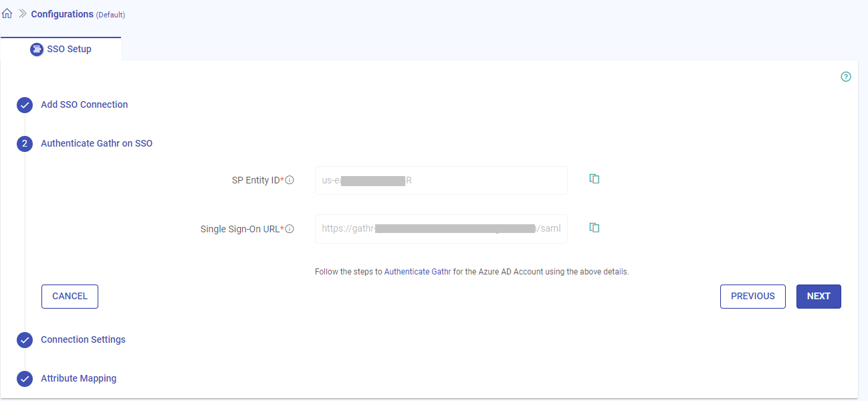Click the SP Entity ID input field
This screenshot has height=401, width=868.
(x=441, y=180)
